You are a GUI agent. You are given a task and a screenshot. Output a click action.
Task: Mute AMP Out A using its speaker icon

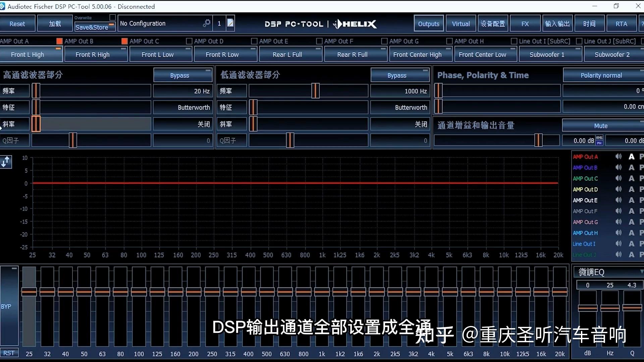click(619, 157)
